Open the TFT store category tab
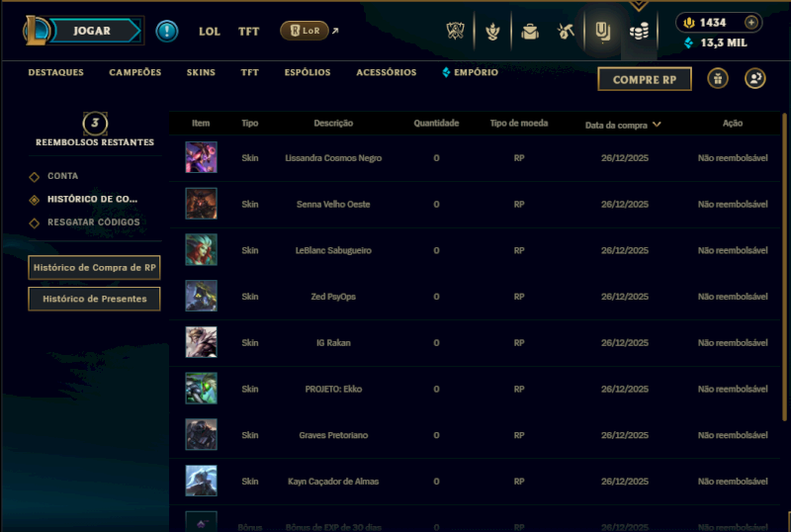 (250, 73)
